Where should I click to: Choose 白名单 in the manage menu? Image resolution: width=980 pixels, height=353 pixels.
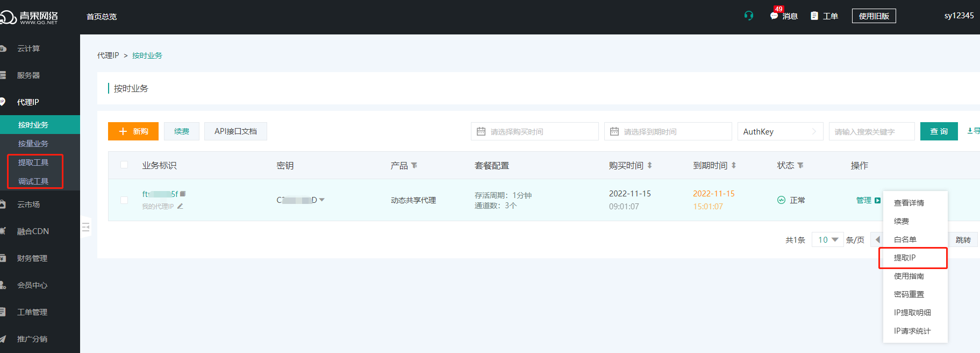pyautogui.click(x=905, y=239)
